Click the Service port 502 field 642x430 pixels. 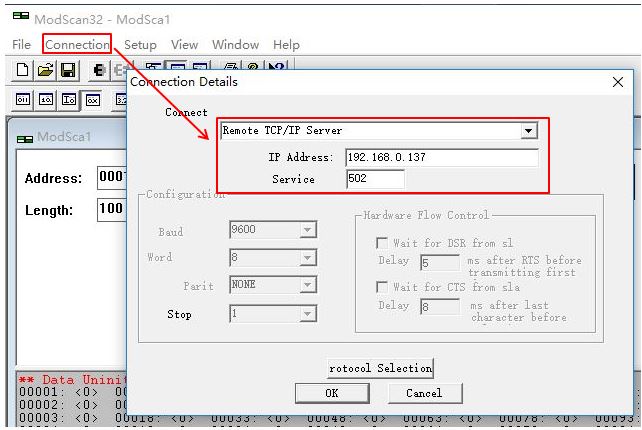pyautogui.click(x=375, y=179)
